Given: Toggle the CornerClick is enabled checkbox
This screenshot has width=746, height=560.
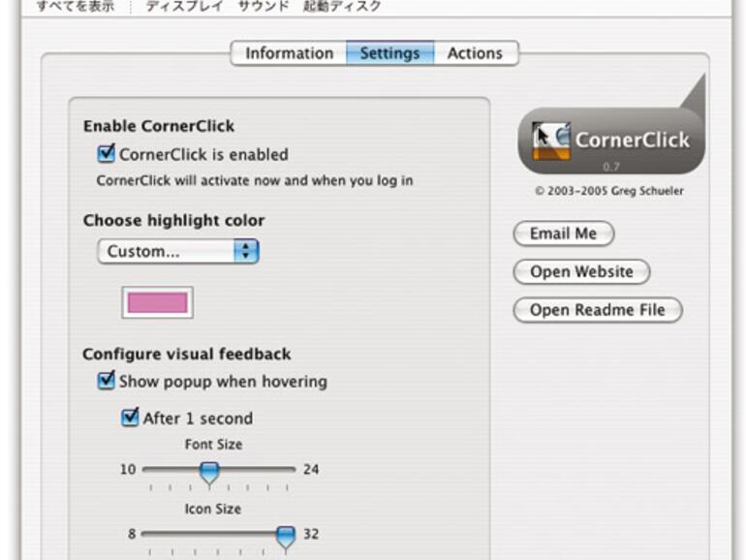Looking at the screenshot, I should coord(107,154).
